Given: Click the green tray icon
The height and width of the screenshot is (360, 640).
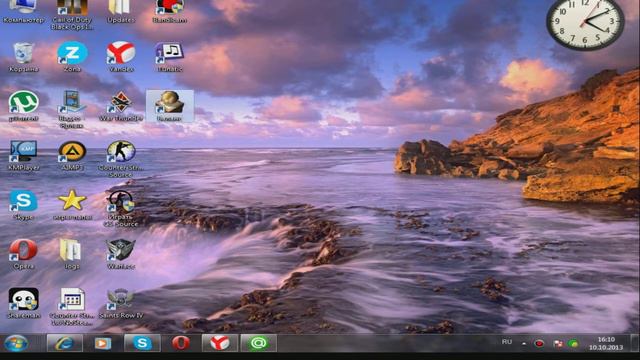Looking at the screenshot, I should tap(573, 344).
